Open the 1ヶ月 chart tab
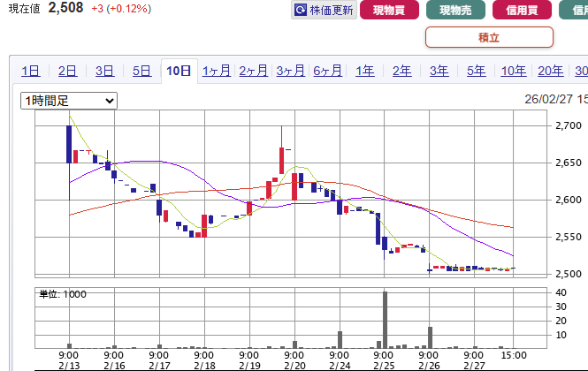Viewport: 588px width, 371px height. pyautogui.click(x=217, y=72)
